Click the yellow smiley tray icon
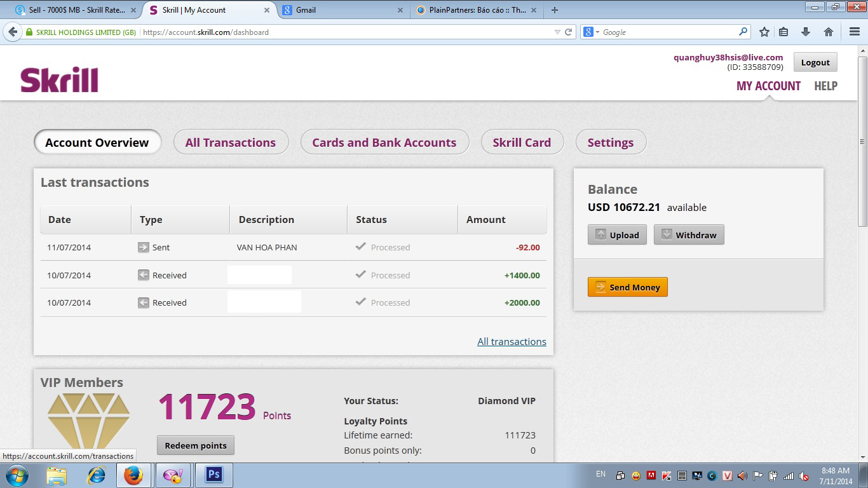 pyautogui.click(x=636, y=475)
